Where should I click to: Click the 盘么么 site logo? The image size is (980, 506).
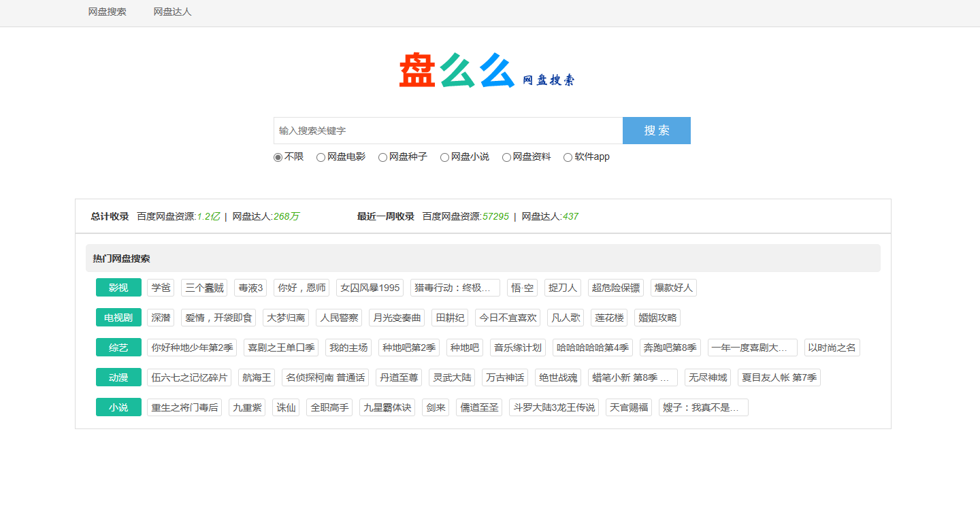click(x=487, y=71)
